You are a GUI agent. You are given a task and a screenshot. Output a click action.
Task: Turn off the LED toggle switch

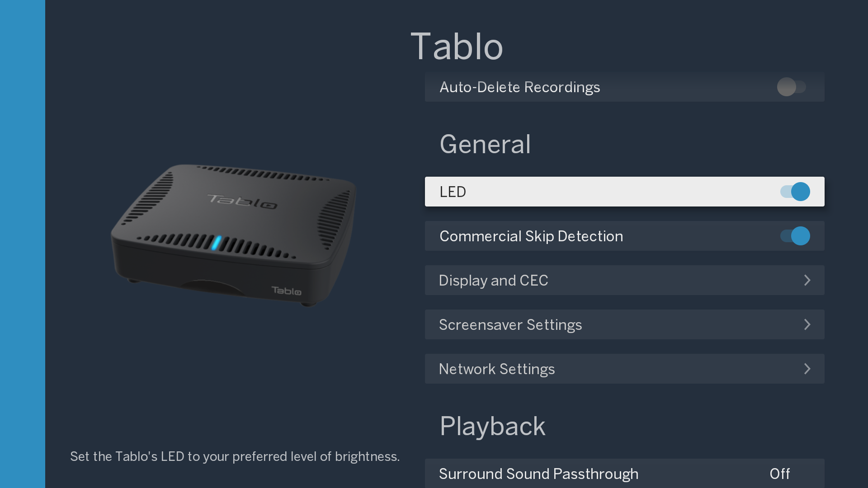coord(795,192)
